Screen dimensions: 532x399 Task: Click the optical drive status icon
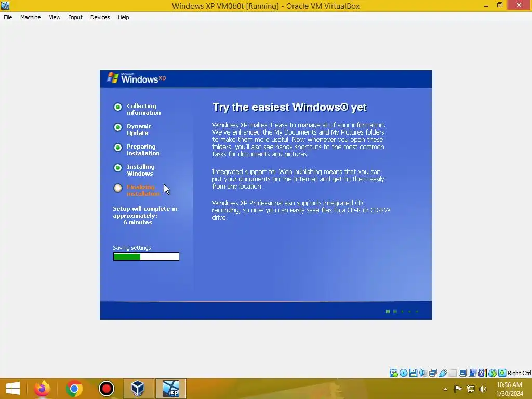pyautogui.click(x=403, y=373)
